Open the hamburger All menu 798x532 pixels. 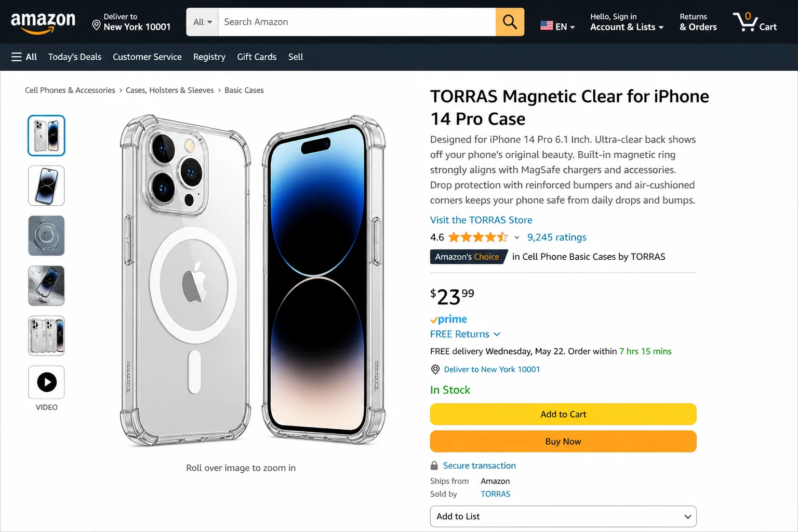coord(24,57)
